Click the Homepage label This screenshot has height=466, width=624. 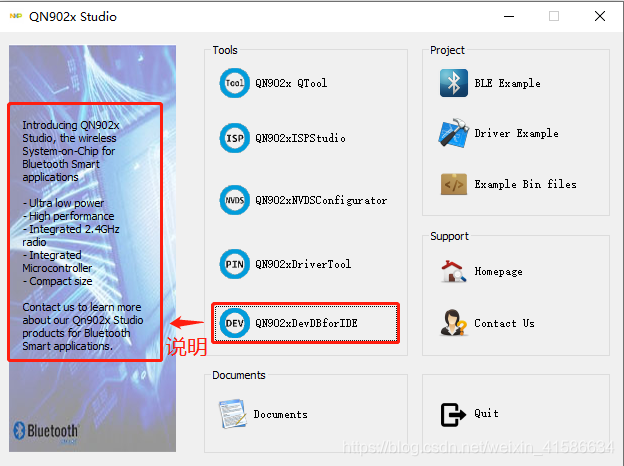(498, 271)
